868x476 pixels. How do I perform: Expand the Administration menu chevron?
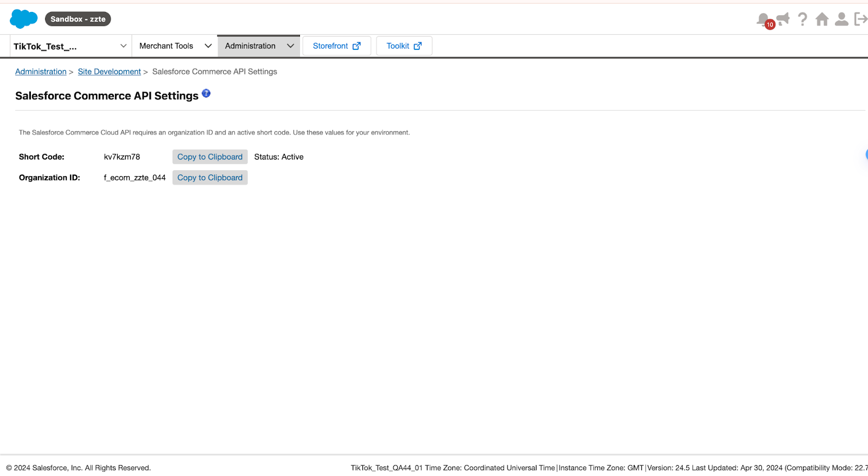pos(290,46)
